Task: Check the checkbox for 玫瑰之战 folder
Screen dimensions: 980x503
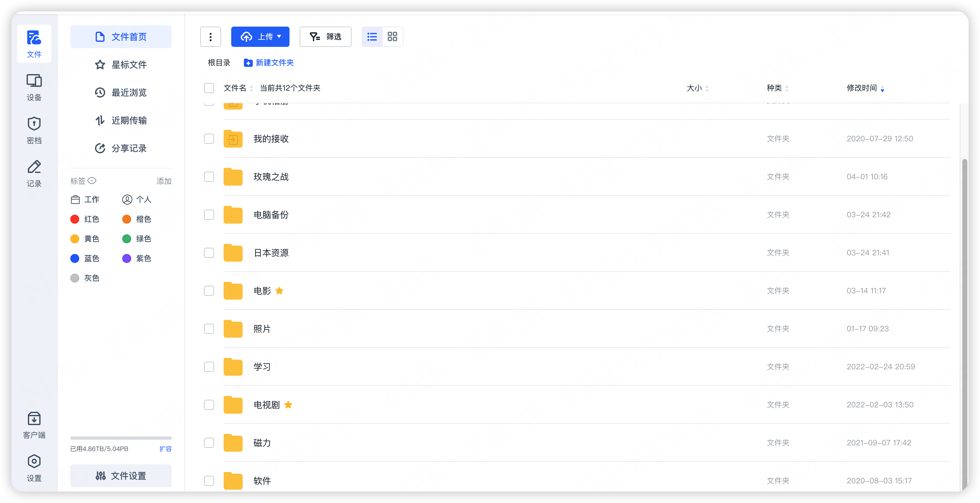Action: (x=209, y=176)
